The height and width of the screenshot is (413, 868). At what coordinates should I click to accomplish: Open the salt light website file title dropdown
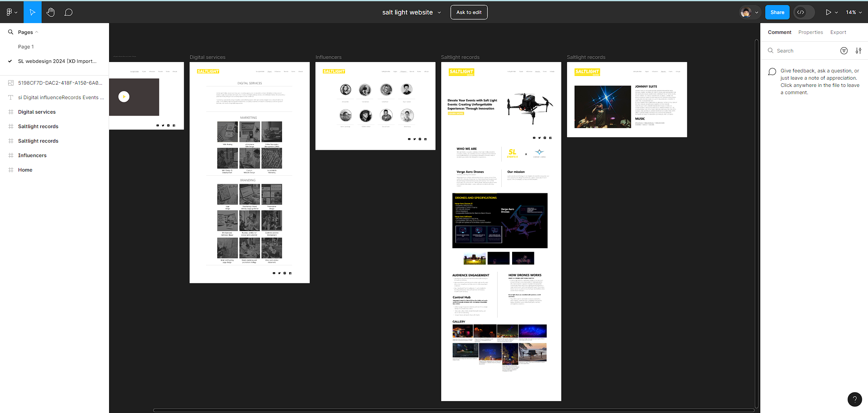point(439,13)
